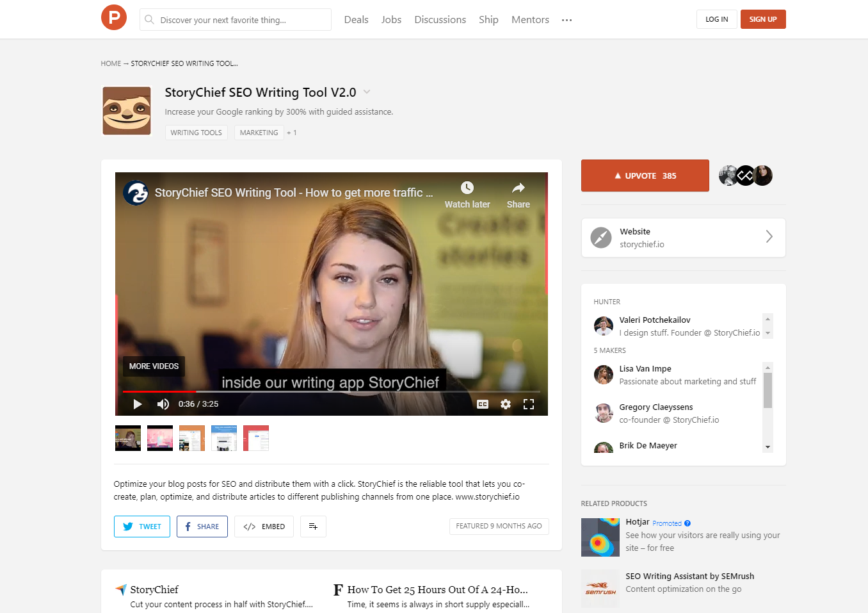The width and height of the screenshot is (868, 613).
Task: Expand the chevron next to the product title
Action: (367, 92)
